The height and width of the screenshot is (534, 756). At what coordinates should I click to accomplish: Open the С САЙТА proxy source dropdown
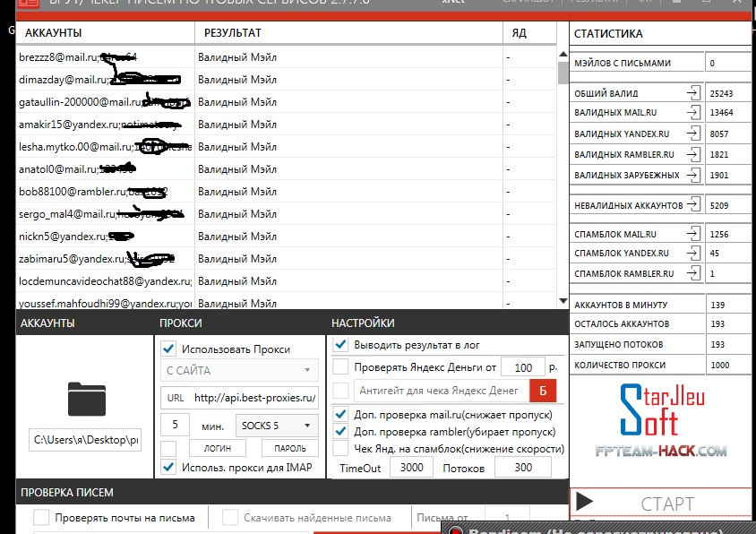coord(239,370)
